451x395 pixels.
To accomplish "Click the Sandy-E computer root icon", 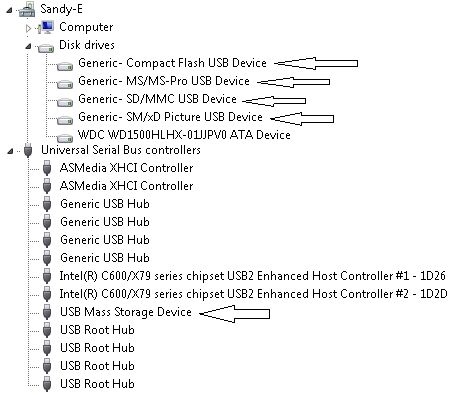I will [27, 9].
